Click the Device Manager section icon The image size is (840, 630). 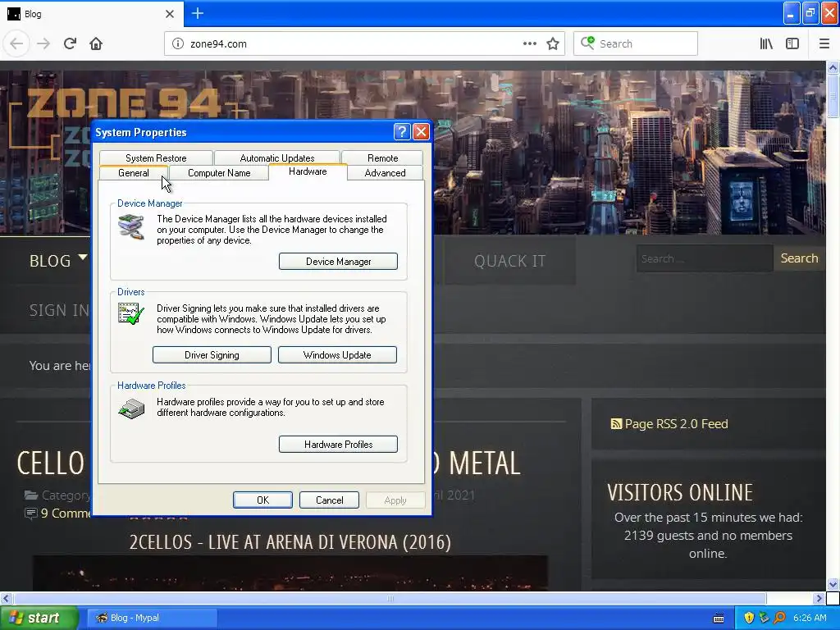[131, 226]
